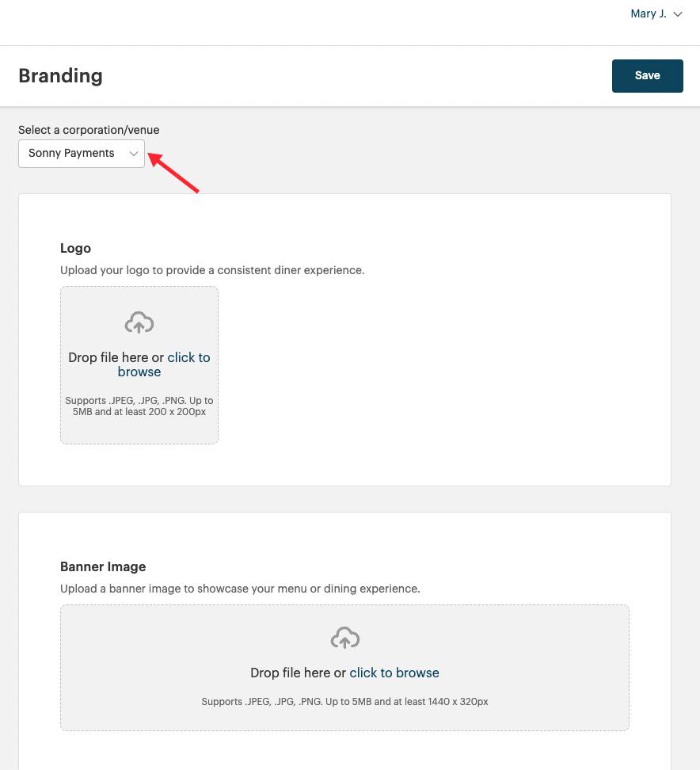The height and width of the screenshot is (770, 700).
Task: Click the "Upload your logo" description text
Action: (x=212, y=270)
